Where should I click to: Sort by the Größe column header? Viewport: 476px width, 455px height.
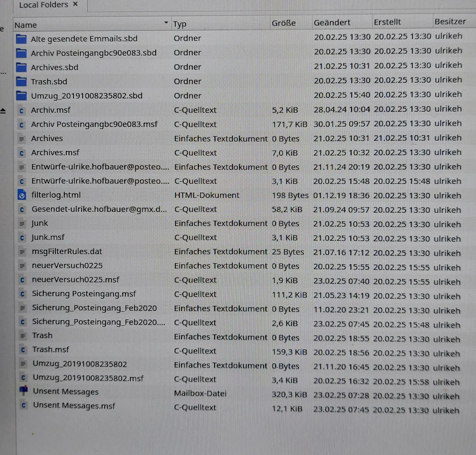(291, 23)
